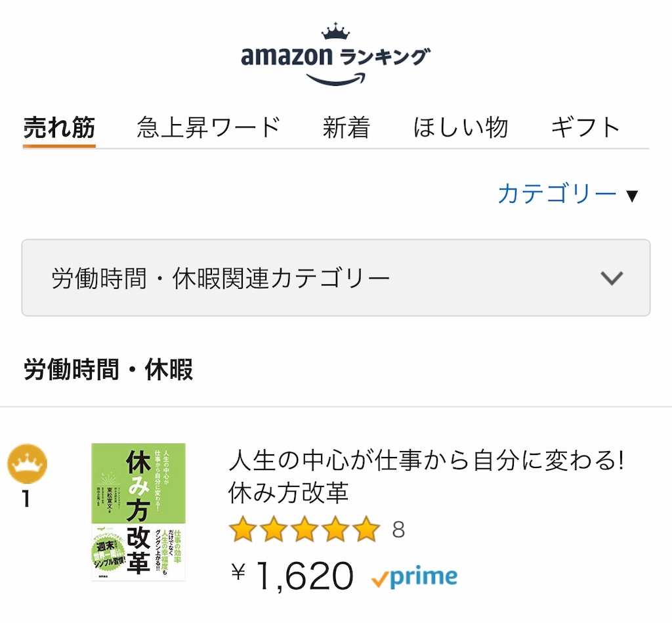Open the 休み方改革 book title link
The width and height of the screenshot is (672, 623).
426,476
